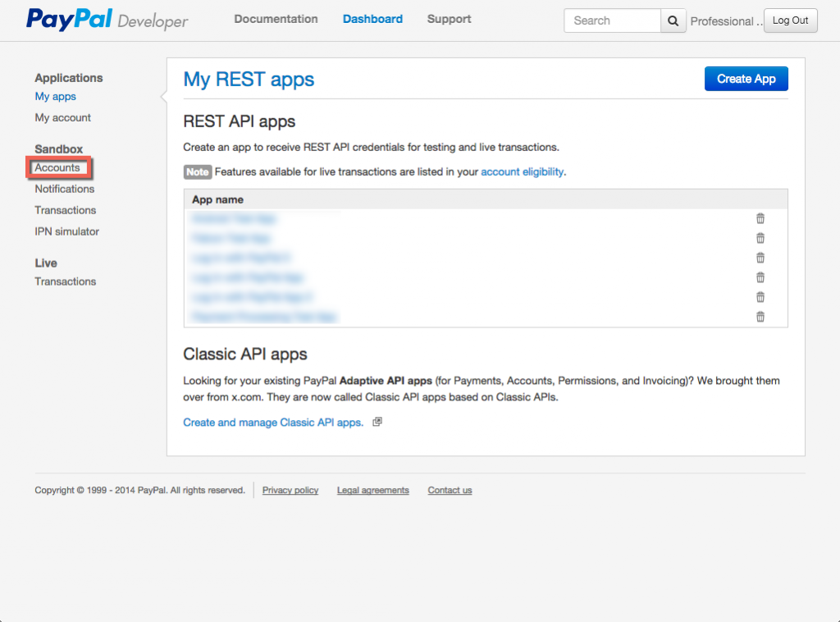This screenshot has width=840, height=622.
Task: Click the trash icon for the fourth app
Action: coord(760,277)
